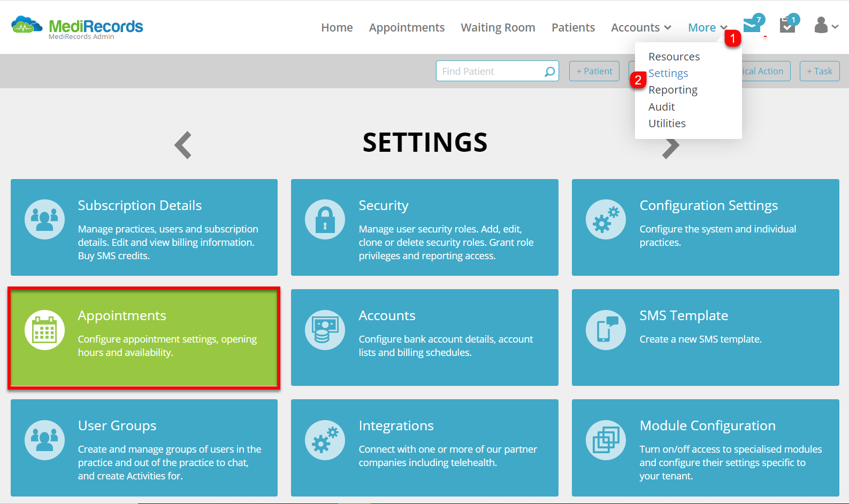Open the Security tile title
Viewport: 849px width, 504px height.
[384, 205]
